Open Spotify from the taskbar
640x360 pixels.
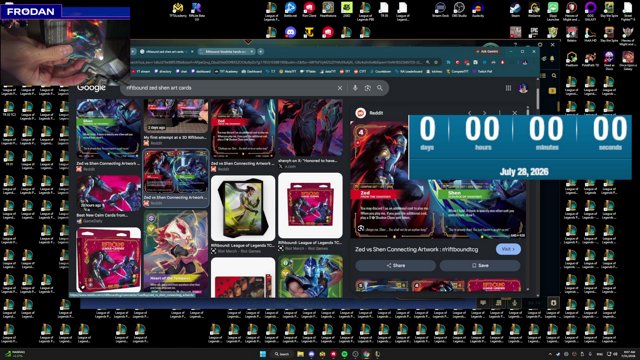coord(344,354)
